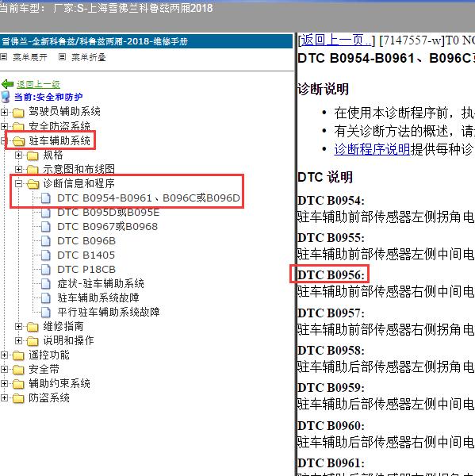The width and height of the screenshot is (475, 476).
Task: Click the 示意图和布线图 folder icon
Action: (x=33, y=170)
